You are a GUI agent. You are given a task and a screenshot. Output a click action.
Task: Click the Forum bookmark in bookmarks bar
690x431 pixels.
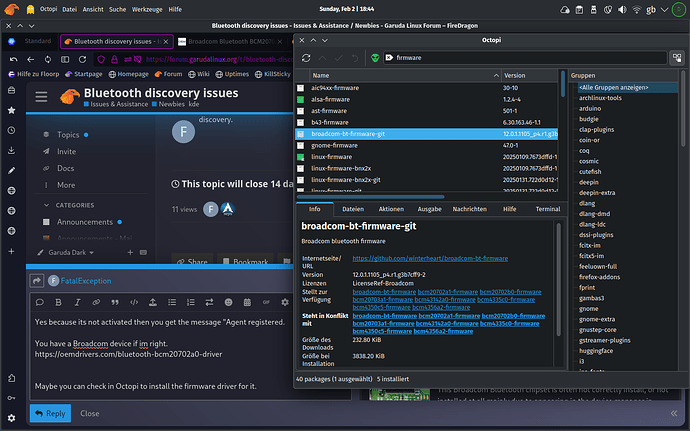(168, 74)
